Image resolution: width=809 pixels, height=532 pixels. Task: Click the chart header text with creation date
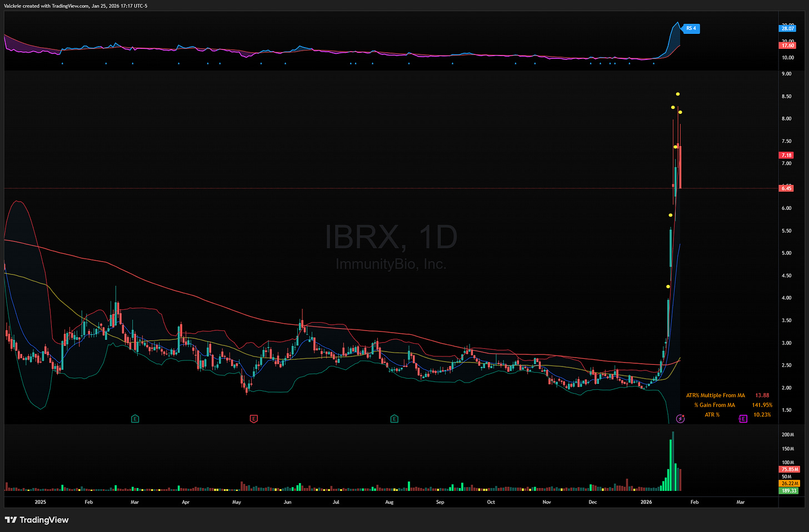(76, 6)
